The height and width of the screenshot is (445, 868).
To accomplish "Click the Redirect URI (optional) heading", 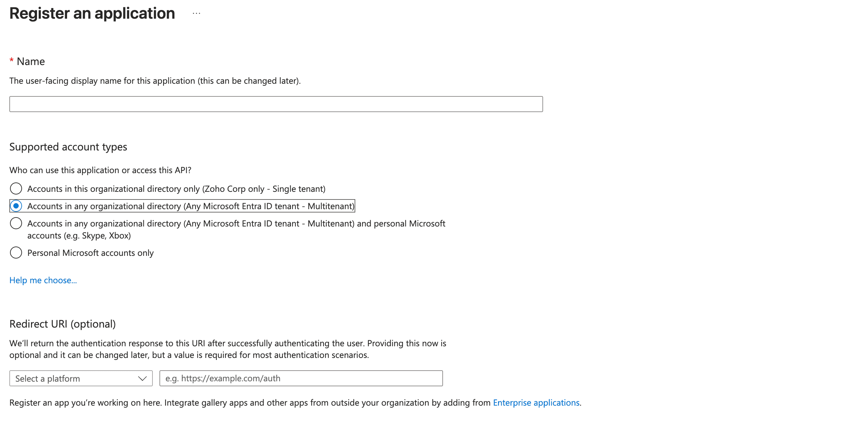I will 62,324.
